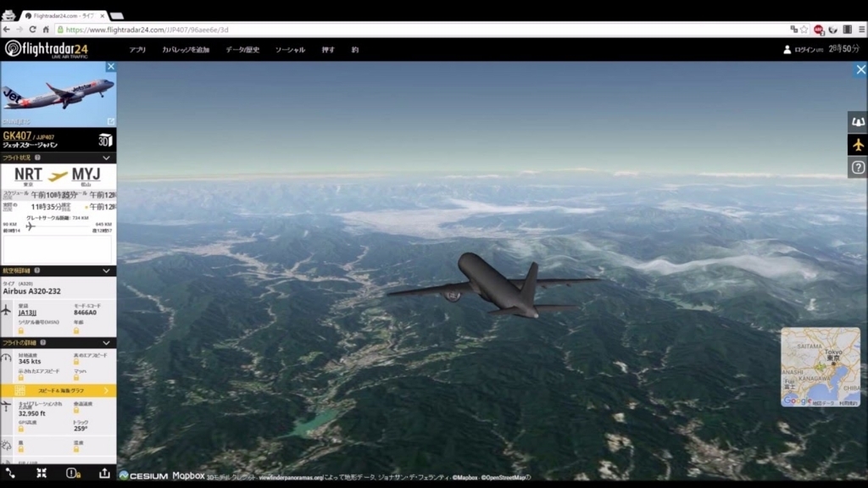Click the Cesium logo
This screenshot has height=488, width=868.
click(143, 475)
